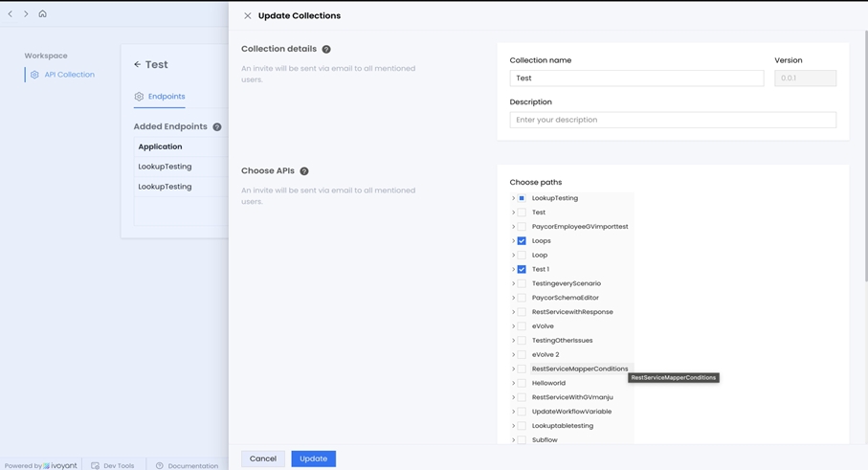Expand the Helloworld tree node
868x470 pixels.
click(x=513, y=383)
